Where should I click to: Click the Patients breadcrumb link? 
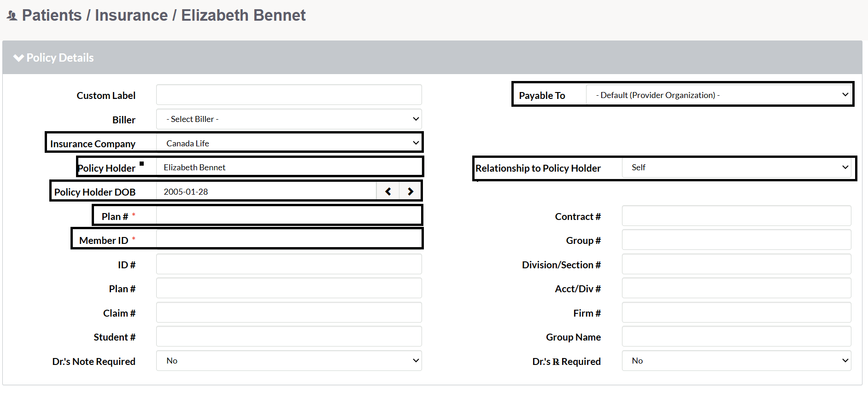52,15
